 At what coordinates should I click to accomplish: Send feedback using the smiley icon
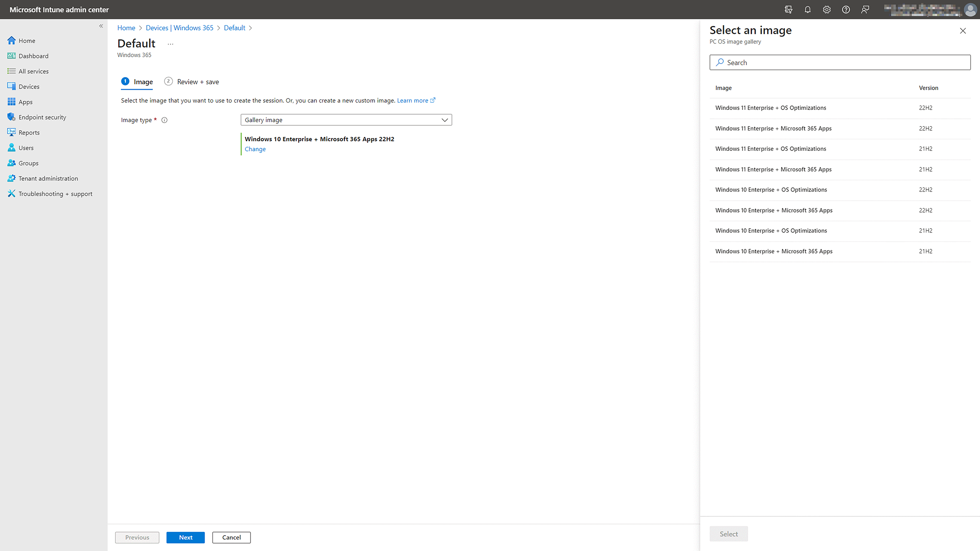point(865,9)
